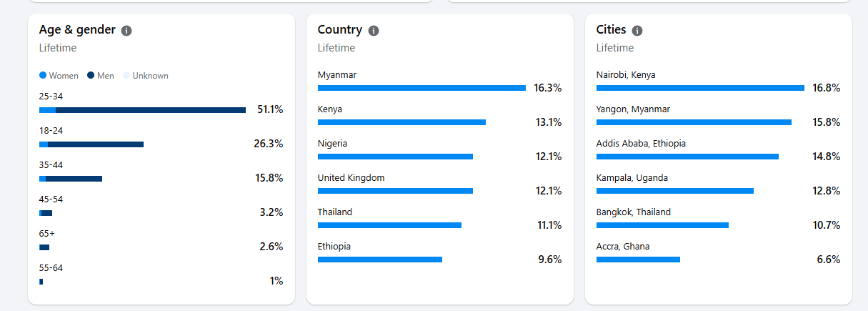
Task: Click the 25-34 age group bar
Action: [142, 110]
